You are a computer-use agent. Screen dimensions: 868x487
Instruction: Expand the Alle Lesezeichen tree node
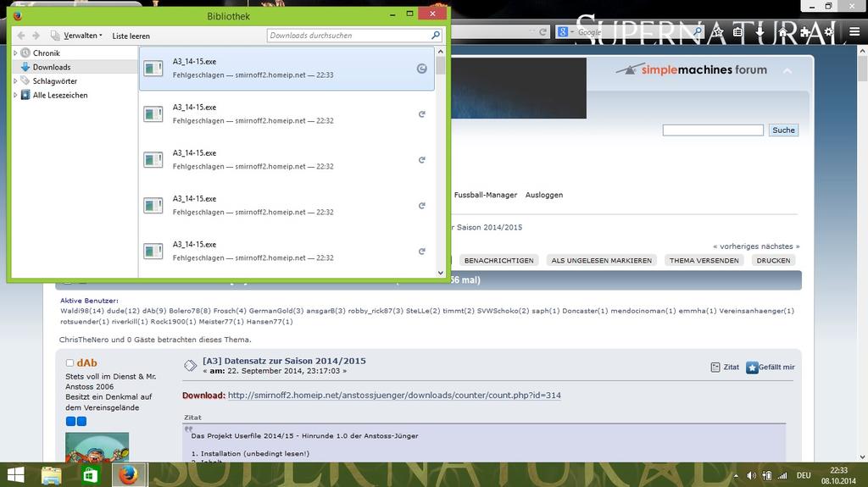point(15,95)
